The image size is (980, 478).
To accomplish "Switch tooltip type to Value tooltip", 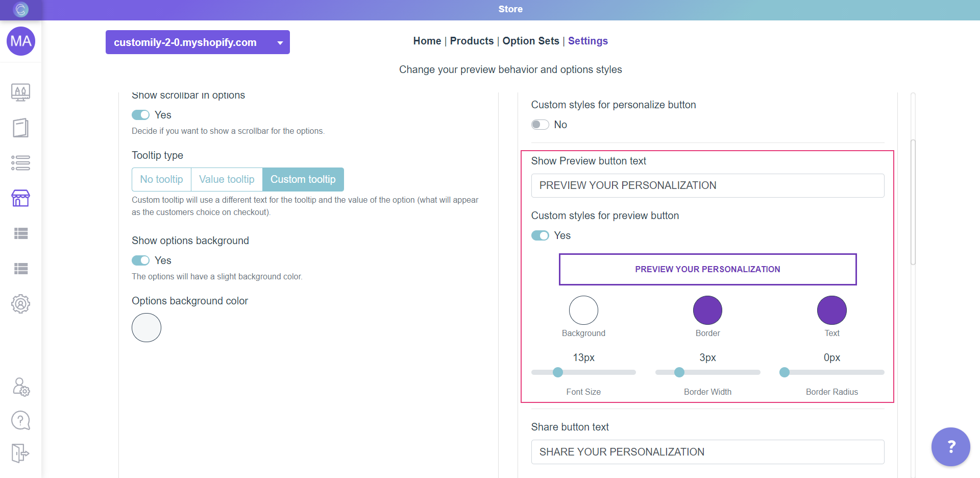I will tap(226, 179).
